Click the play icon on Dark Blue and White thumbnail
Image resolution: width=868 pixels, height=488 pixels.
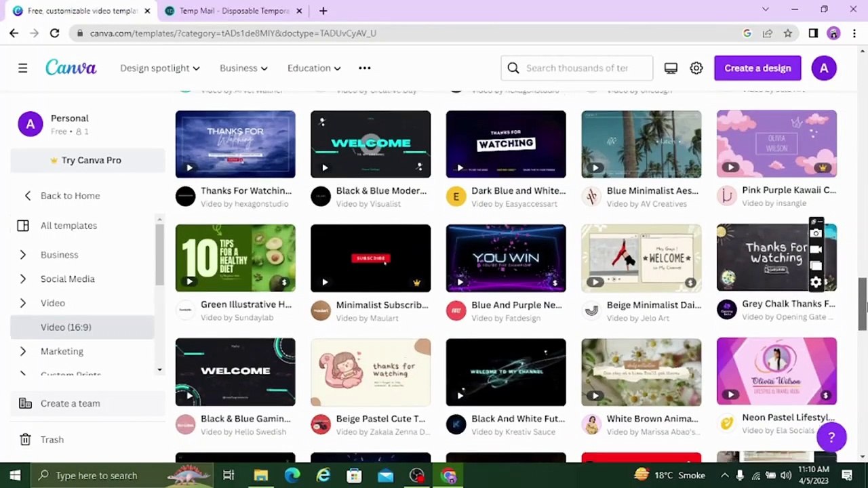click(x=460, y=167)
